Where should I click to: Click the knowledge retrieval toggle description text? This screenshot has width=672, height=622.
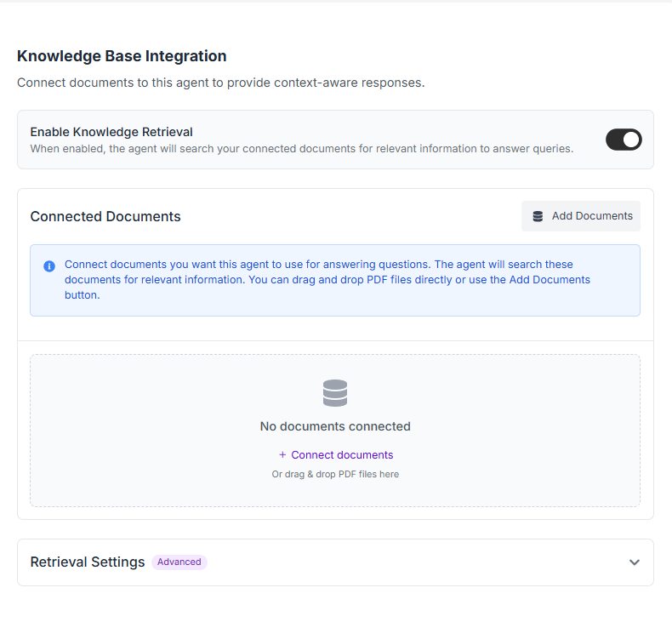tap(302, 149)
